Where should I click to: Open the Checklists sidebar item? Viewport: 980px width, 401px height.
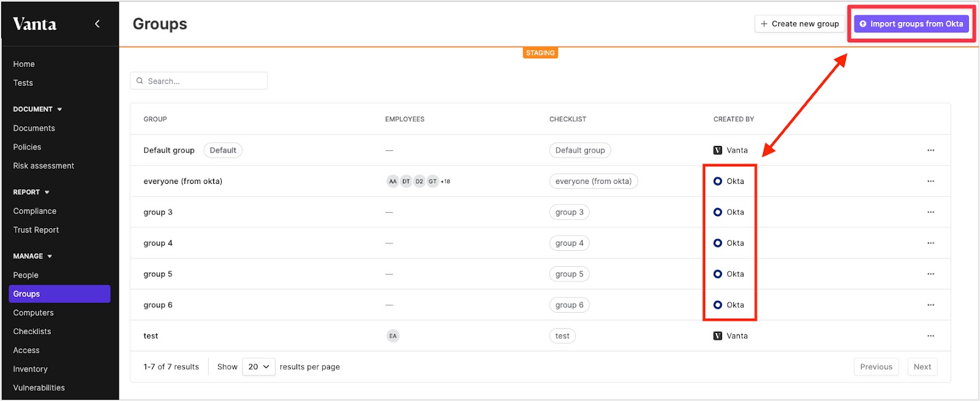pos(32,332)
